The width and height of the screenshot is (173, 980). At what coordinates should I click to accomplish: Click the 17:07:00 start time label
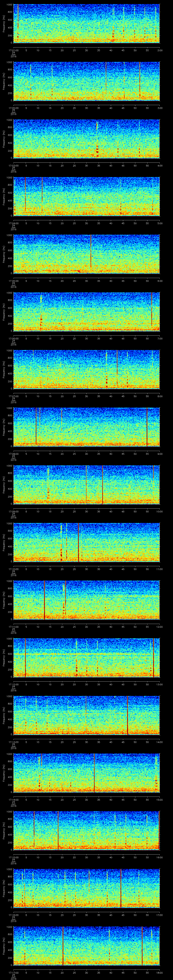(x=13, y=396)
